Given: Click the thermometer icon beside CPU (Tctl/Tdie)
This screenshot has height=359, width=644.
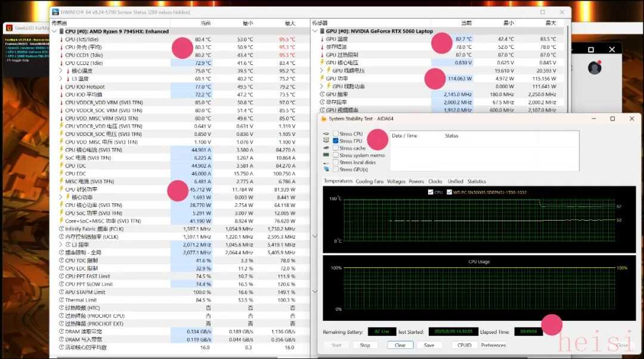Looking at the screenshot, I should coord(61,39).
